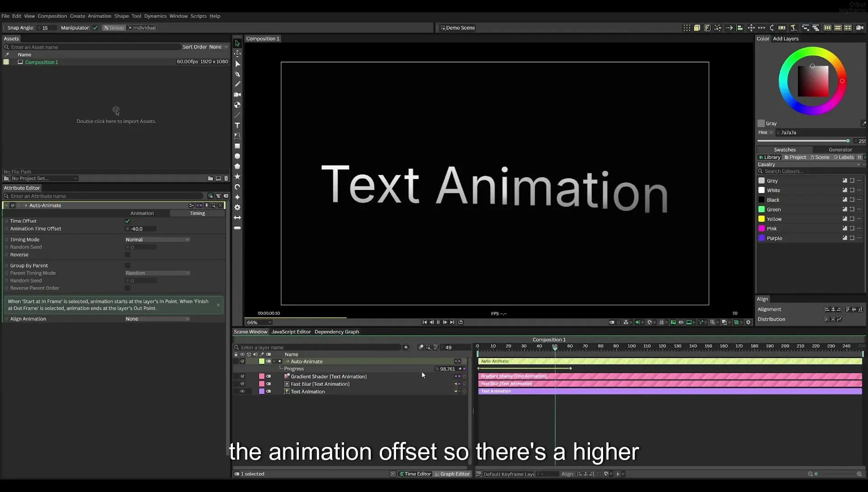Viewport: 868px width, 492px height.
Task: Open the Dependency Graph tab
Action: click(x=337, y=332)
